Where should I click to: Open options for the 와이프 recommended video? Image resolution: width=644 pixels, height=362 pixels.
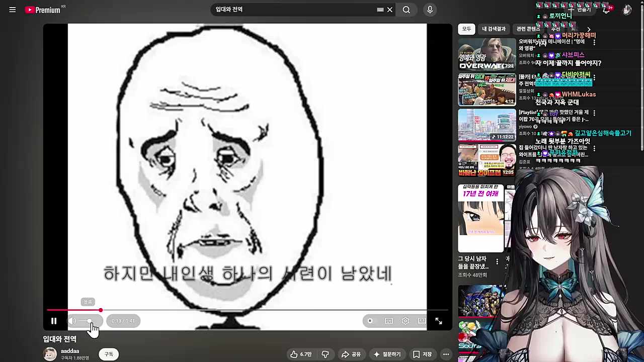click(594, 149)
